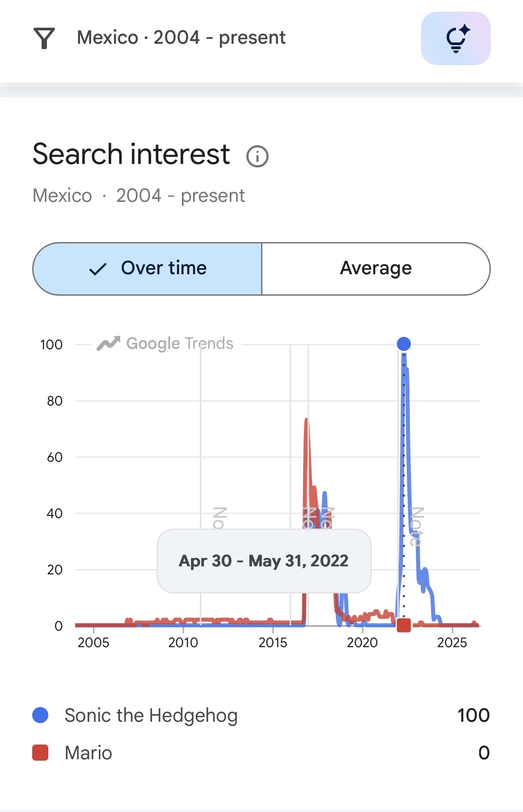Click the rotated Note label near 2023

pos(416,527)
